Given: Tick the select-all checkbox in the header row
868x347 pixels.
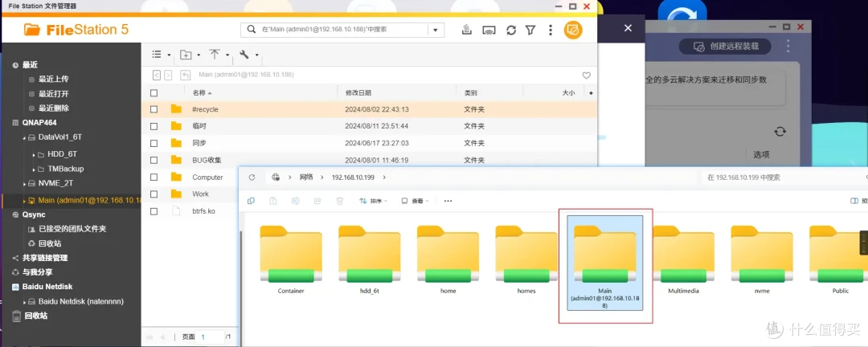Looking at the screenshot, I should pos(154,93).
